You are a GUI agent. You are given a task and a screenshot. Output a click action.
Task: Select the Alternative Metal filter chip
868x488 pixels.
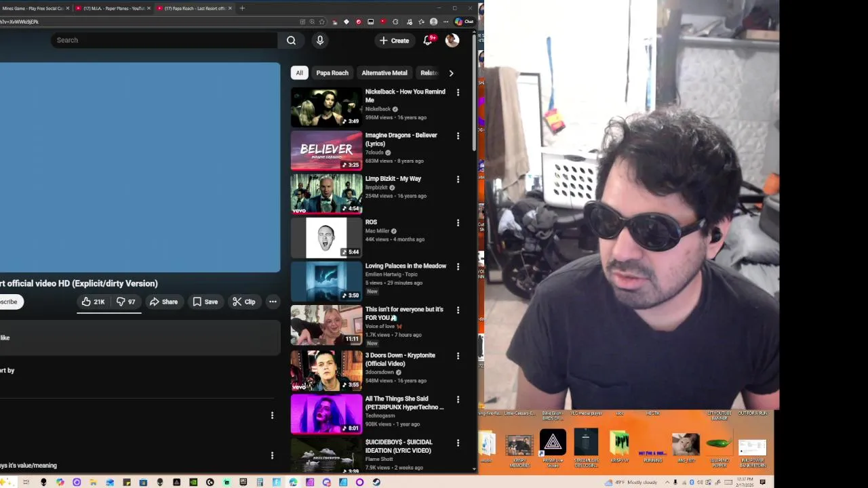point(384,73)
